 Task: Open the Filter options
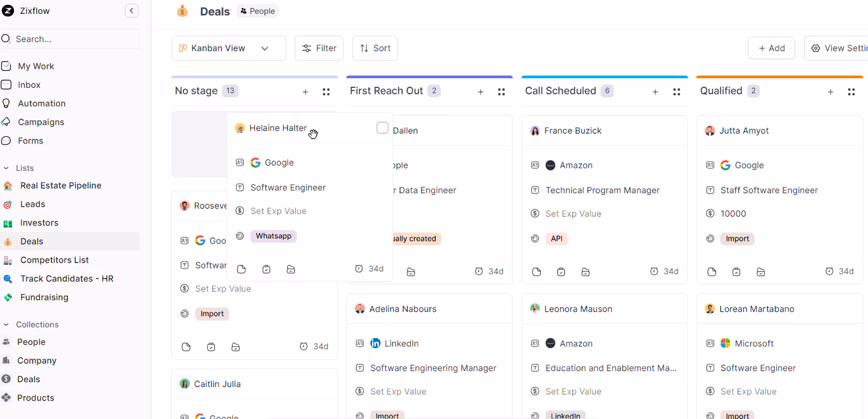coord(319,48)
